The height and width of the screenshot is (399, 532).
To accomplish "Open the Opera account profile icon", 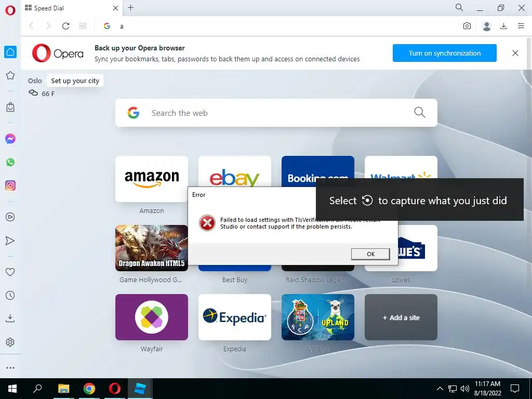I will (x=486, y=26).
